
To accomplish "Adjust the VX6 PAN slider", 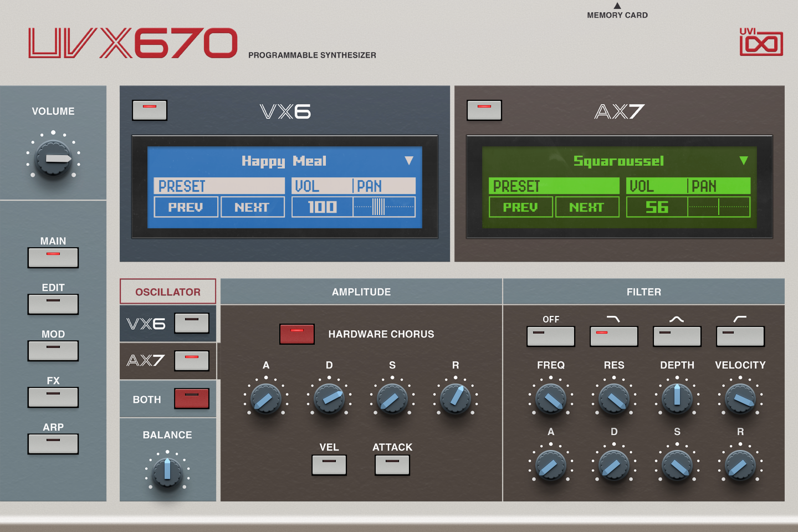I will click(x=384, y=207).
